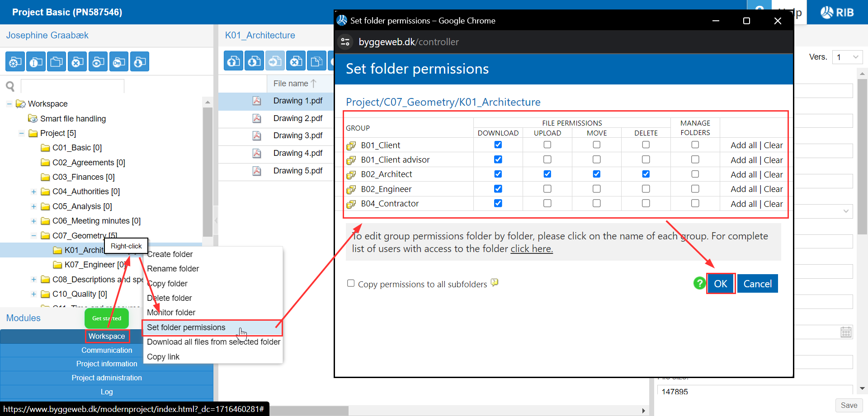Click PDF icon next to Drawing 3.pdf
This screenshot has width=868, height=416.
click(x=257, y=136)
